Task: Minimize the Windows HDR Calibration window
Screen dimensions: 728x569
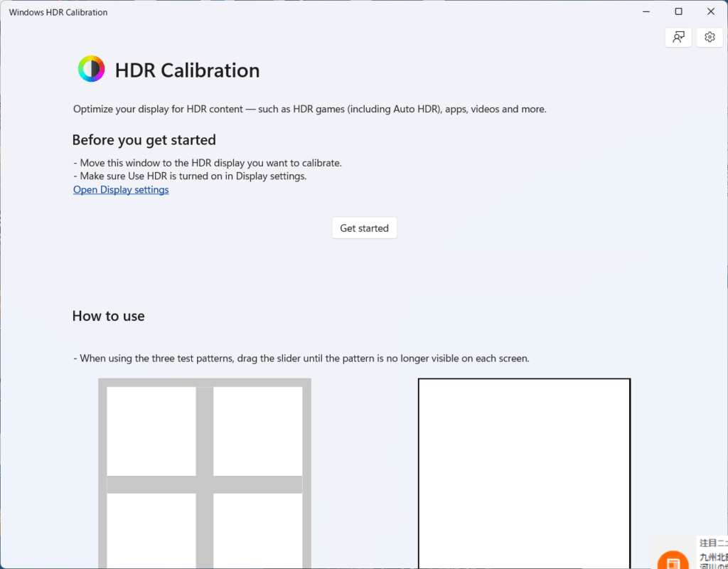Action: pos(646,11)
